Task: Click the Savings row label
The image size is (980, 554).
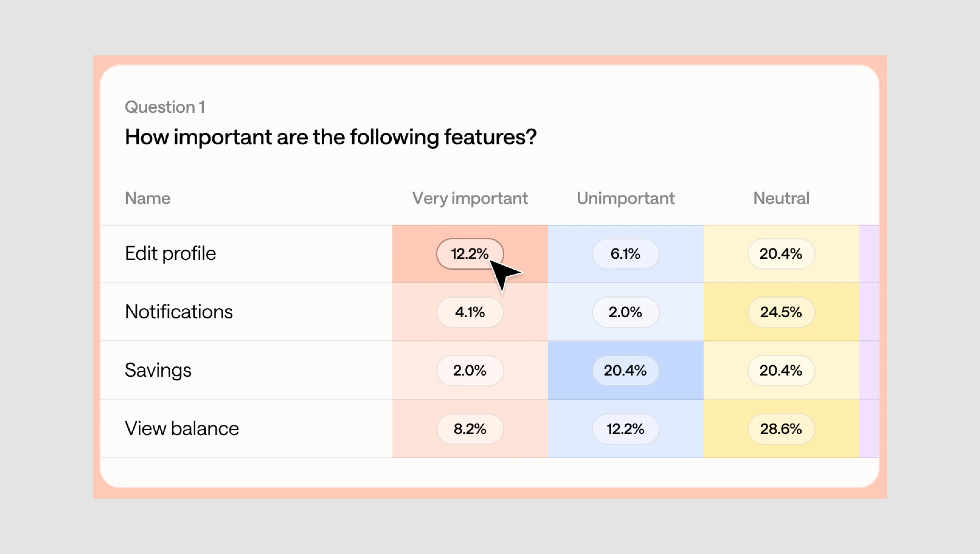Action: [x=158, y=370]
